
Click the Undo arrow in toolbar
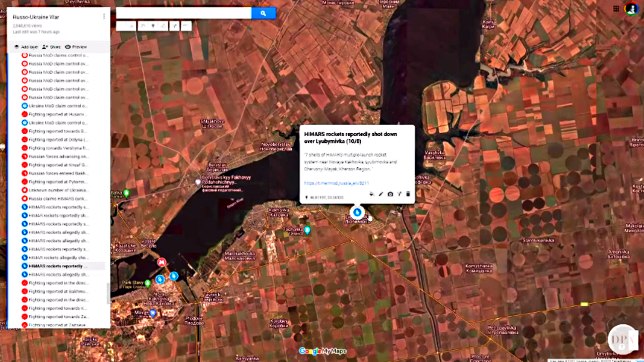tap(122, 26)
